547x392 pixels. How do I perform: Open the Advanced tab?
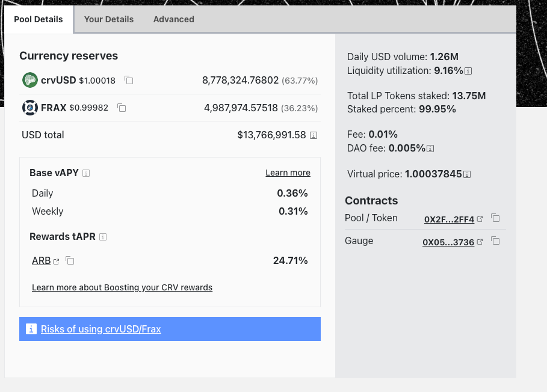[173, 19]
